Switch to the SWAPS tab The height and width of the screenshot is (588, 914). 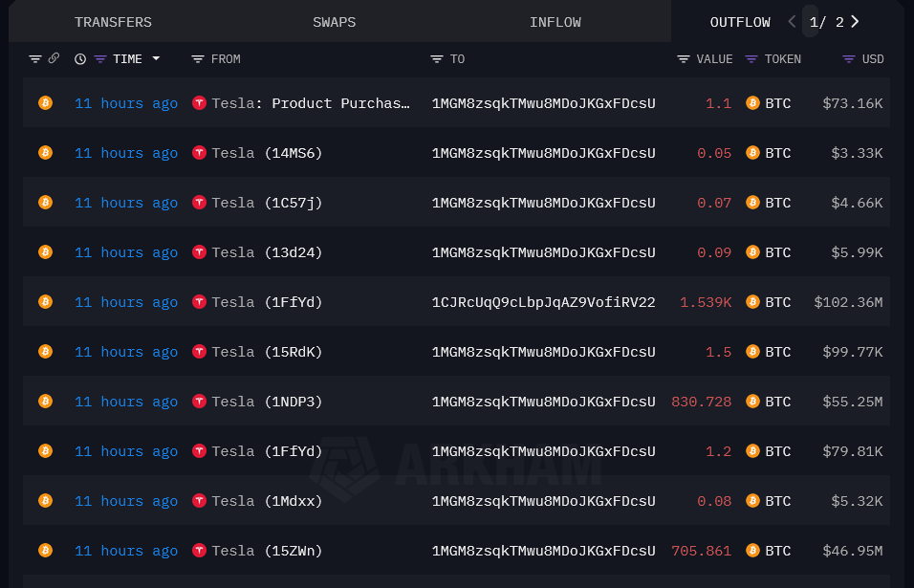click(334, 21)
